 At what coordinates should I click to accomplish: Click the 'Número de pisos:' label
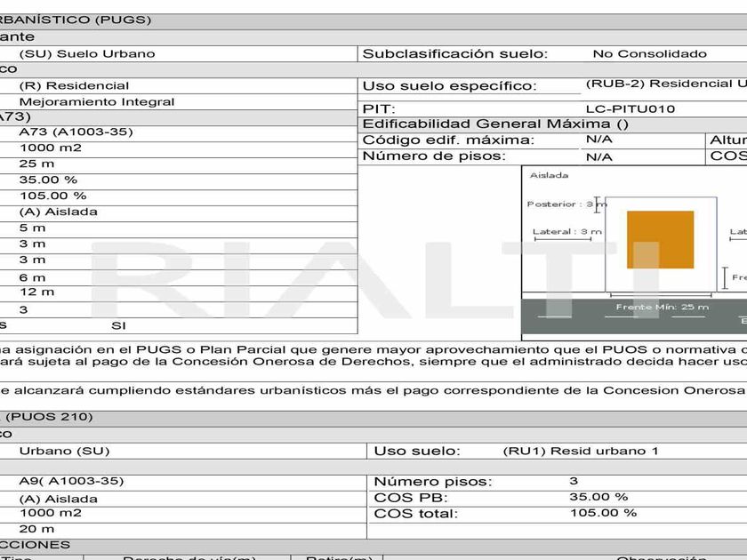[x=434, y=156]
